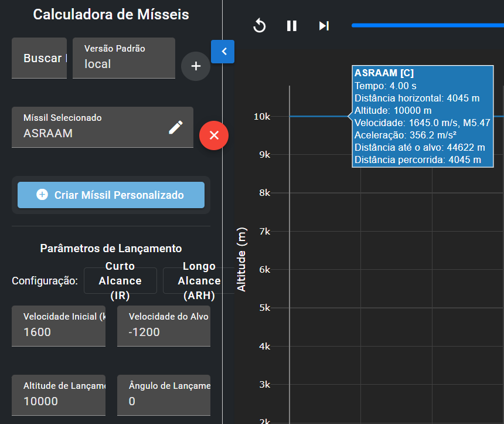Click the Velocidade Inicial input field
The height and width of the screenshot is (424, 504).
[59, 326]
